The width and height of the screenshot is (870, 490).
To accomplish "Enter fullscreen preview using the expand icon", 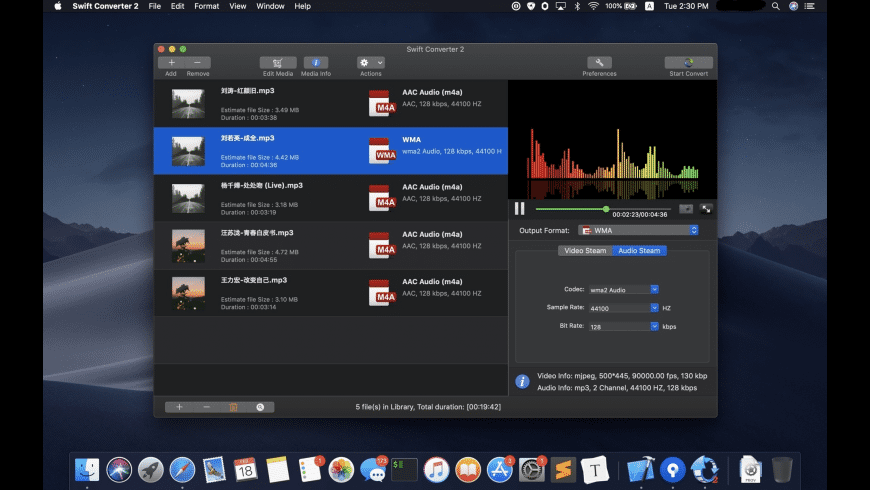I will pyautogui.click(x=706, y=209).
